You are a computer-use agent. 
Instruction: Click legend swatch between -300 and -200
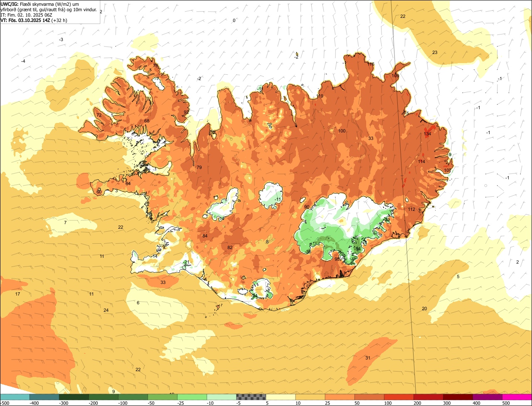pos(74,397)
